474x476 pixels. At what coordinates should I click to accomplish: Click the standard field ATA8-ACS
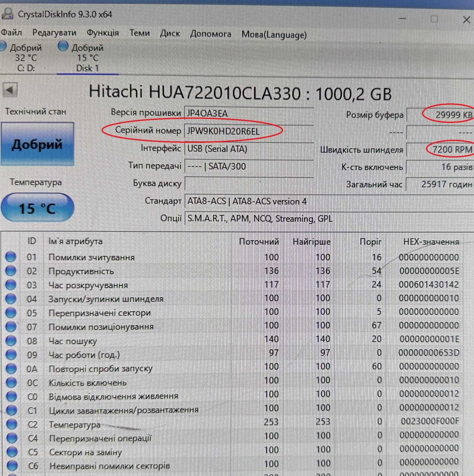329,201
